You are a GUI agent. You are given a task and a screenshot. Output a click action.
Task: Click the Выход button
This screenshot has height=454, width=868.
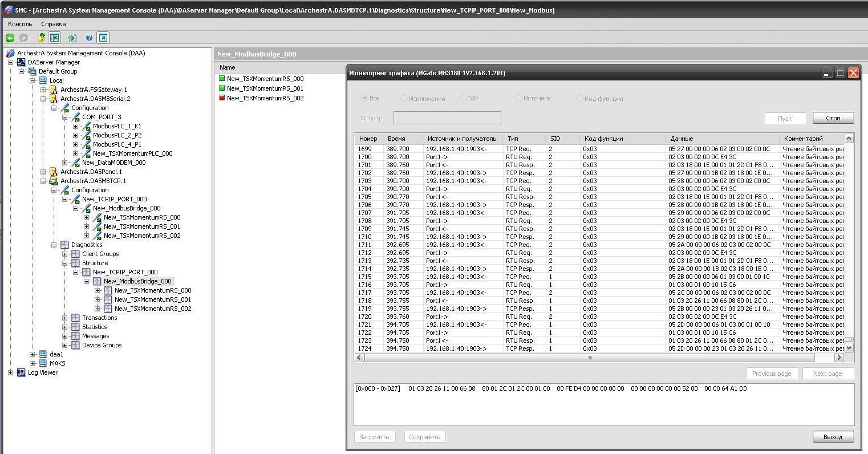pyautogui.click(x=833, y=437)
